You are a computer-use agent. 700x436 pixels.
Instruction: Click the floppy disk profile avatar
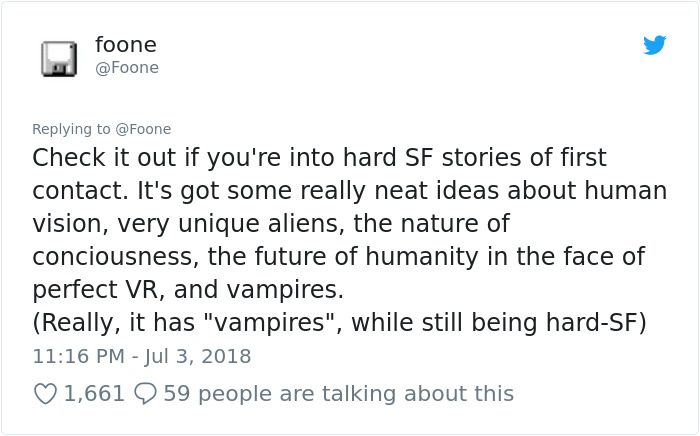point(59,59)
